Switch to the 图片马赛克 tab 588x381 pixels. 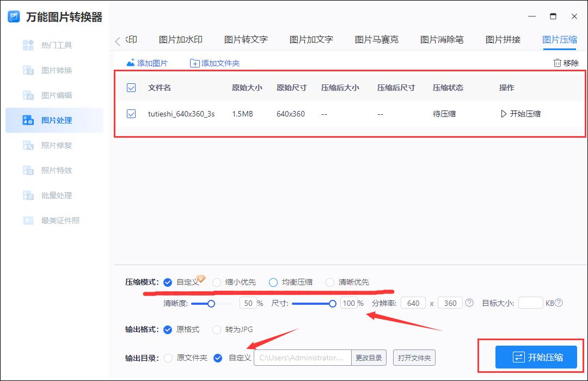click(376, 39)
